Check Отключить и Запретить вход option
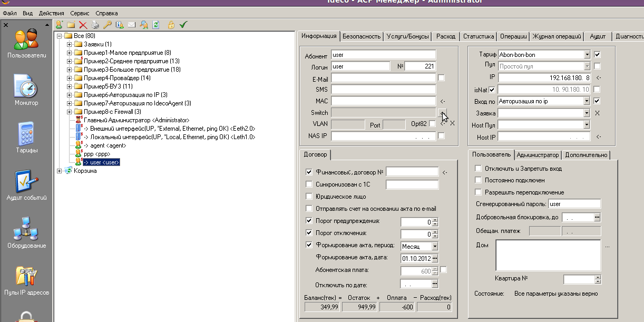This screenshot has width=644, height=322. [479, 169]
